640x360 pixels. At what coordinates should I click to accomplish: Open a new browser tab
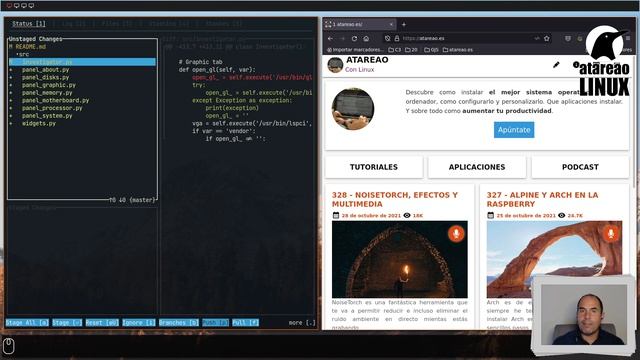tap(404, 24)
